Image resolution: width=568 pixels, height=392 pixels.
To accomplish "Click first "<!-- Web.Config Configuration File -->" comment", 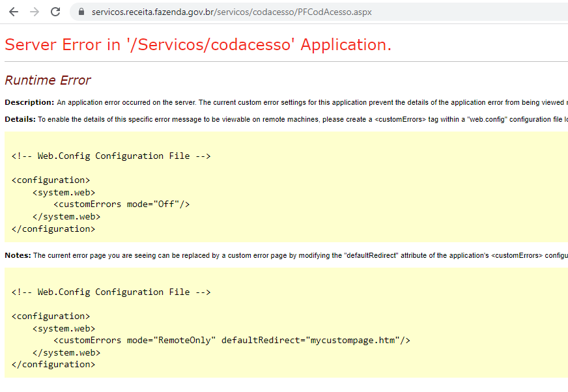I will [x=111, y=156].
